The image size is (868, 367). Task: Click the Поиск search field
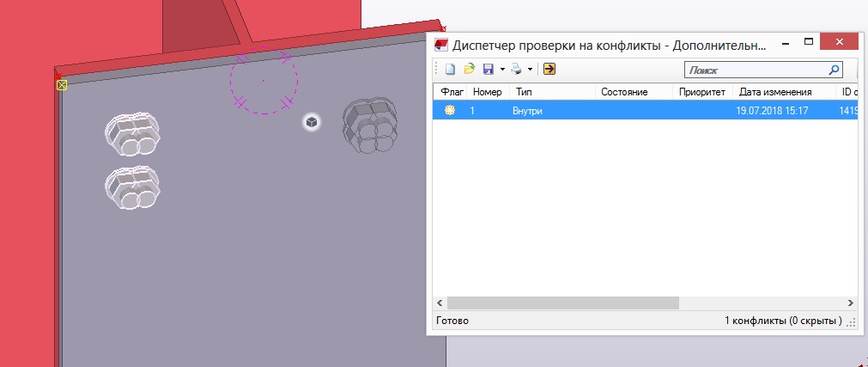[x=763, y=70]
